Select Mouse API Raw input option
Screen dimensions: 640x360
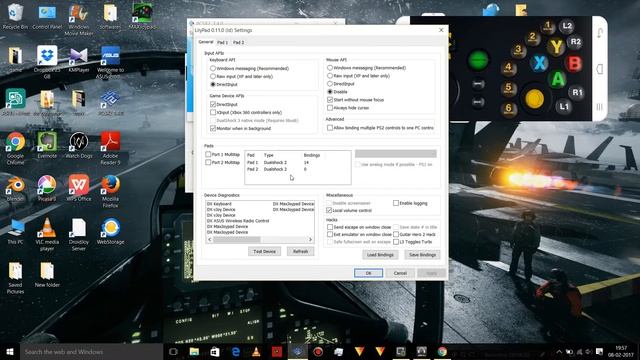(x=330, y=76)
